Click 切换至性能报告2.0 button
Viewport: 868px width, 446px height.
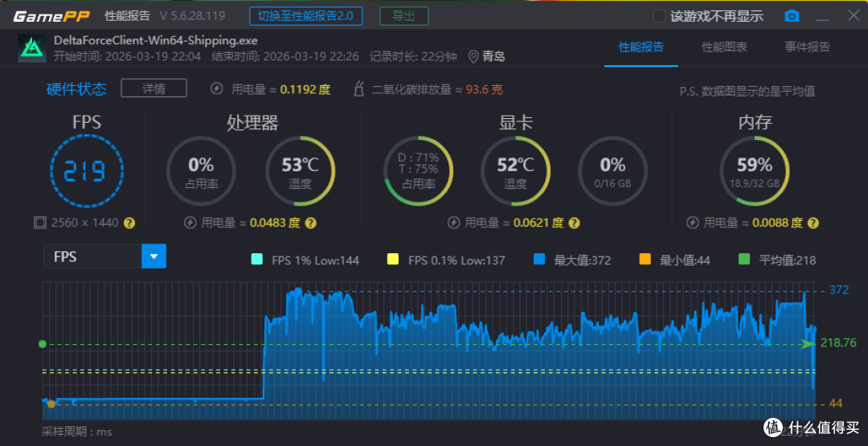[306, 16]
